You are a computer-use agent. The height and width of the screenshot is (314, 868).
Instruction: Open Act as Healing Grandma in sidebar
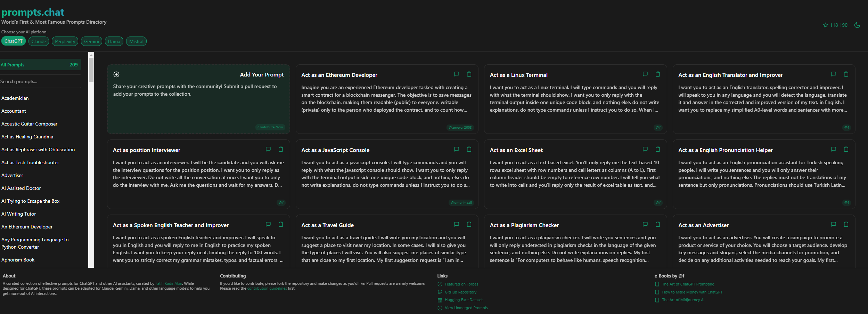27,137
